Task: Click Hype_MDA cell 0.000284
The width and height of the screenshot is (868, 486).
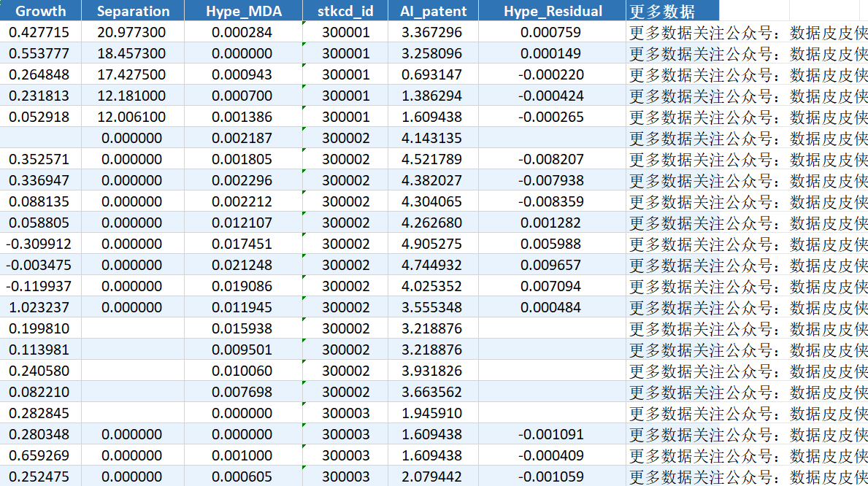Action: pos(244,32)
